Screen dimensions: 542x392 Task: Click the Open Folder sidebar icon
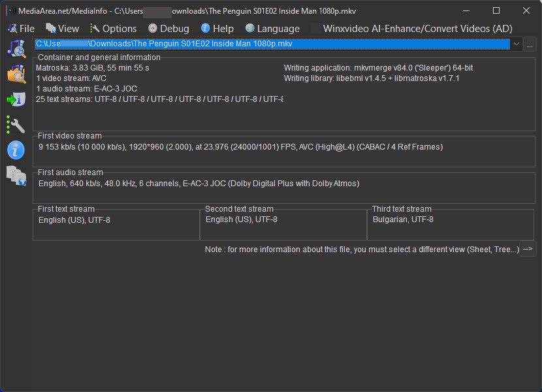point(16,74)
